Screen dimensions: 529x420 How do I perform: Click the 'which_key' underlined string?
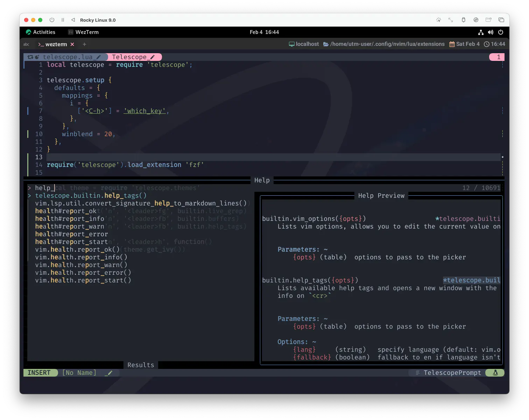click(x=144, y=111)
